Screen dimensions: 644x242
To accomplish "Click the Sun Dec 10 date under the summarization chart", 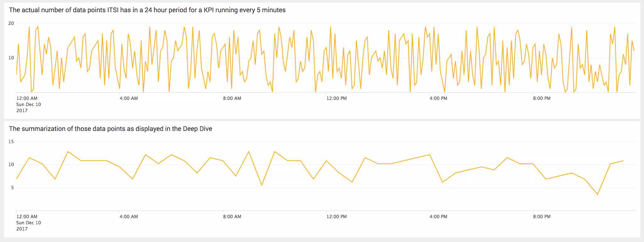I will 29,223.
